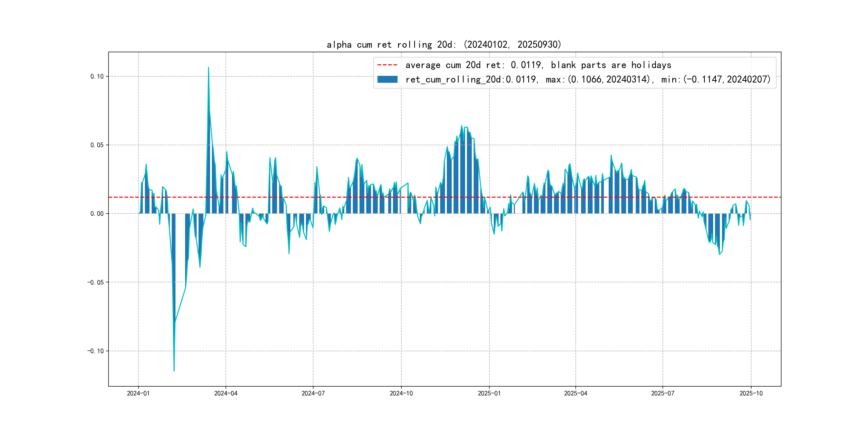The height and width of the screenshot is (434, 868).
Task: Click the blue ret_cum_rolling_20d legend swatch
Action: coord(387,79)
